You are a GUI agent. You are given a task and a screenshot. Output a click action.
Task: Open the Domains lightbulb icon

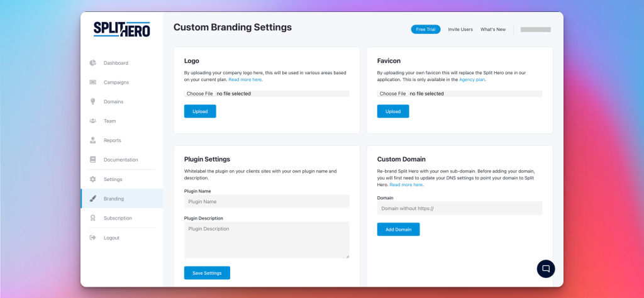click(93, 101)
